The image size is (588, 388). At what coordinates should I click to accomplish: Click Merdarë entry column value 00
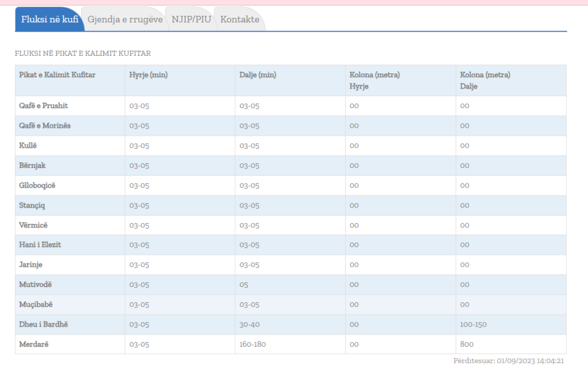pos(354,344)
